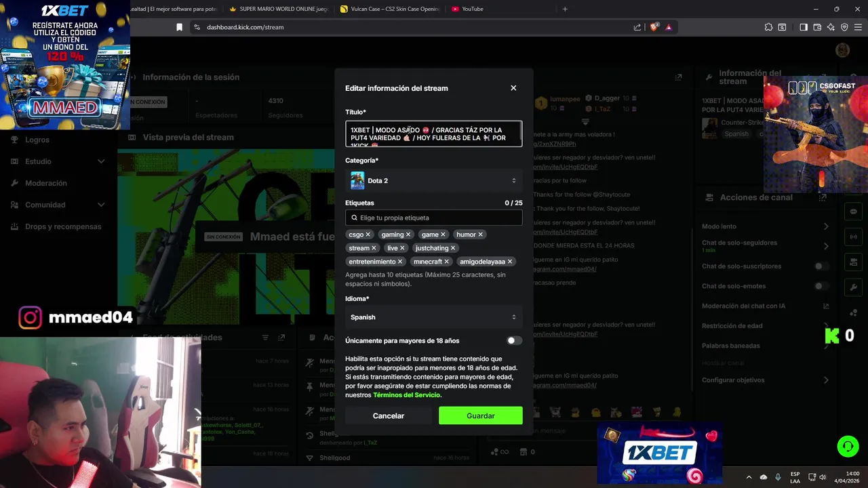This screenshot has height=488, width=868.
Task: Remove the gaming tag
Action: [408, 235]
